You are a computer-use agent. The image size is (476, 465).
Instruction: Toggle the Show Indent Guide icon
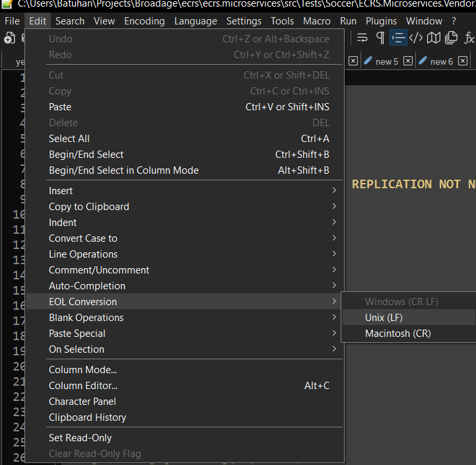[398, 38]
